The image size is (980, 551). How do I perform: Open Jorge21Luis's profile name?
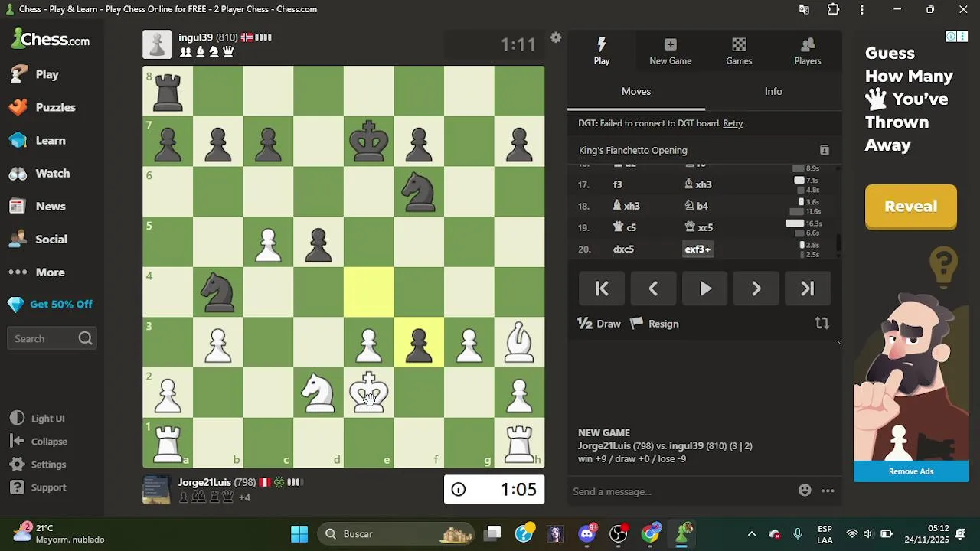(204, 482)
